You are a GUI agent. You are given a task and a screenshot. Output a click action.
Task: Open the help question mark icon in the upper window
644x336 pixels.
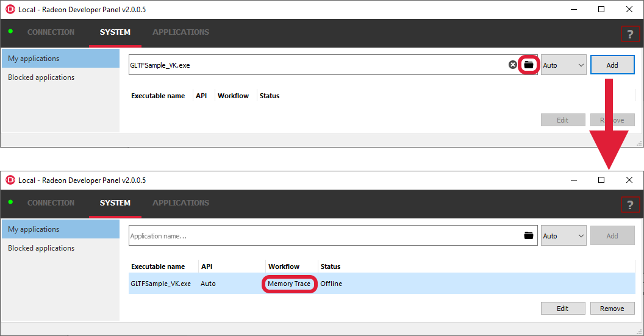(630, 34)
